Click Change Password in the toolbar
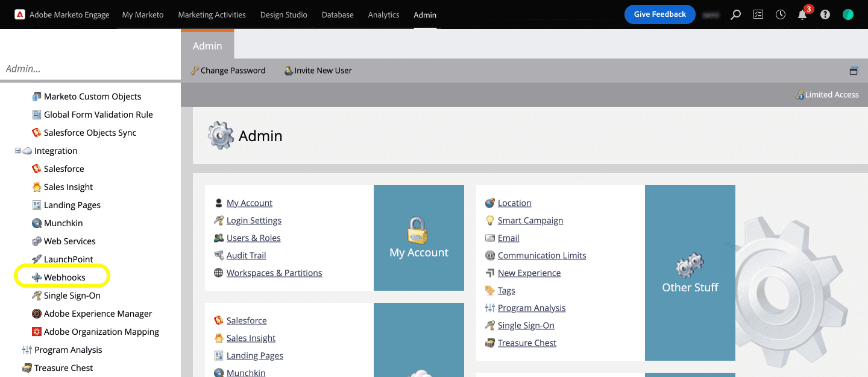This screenshot has height=377, width=868. click(x=228, y=71)
